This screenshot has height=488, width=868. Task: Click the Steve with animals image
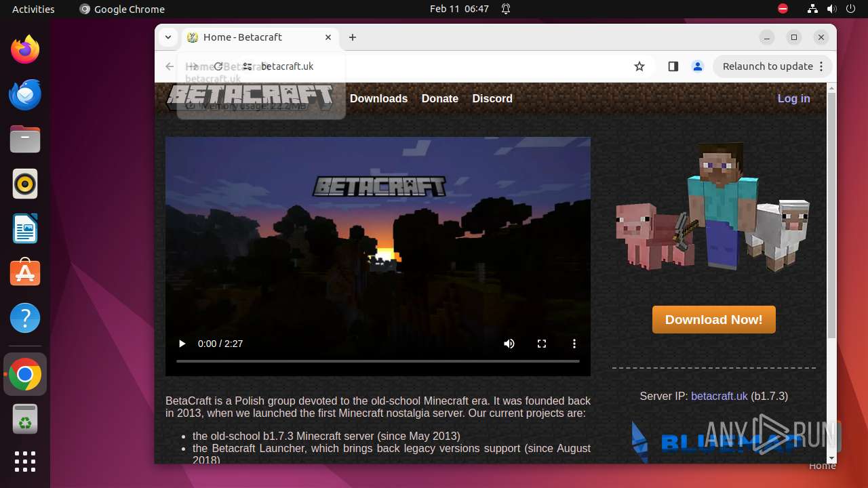tap(713, 206)
